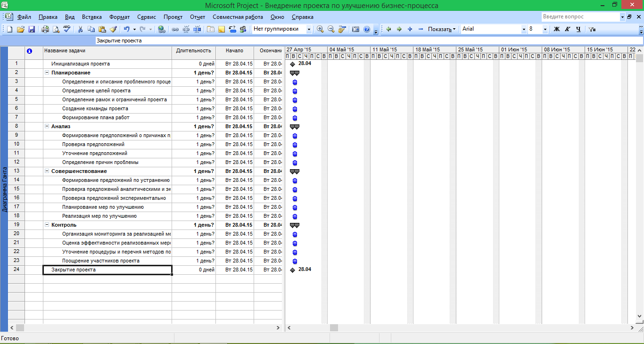Click the Format Painter brush icon
Screen dimensions: 644x344
(113, 29)
